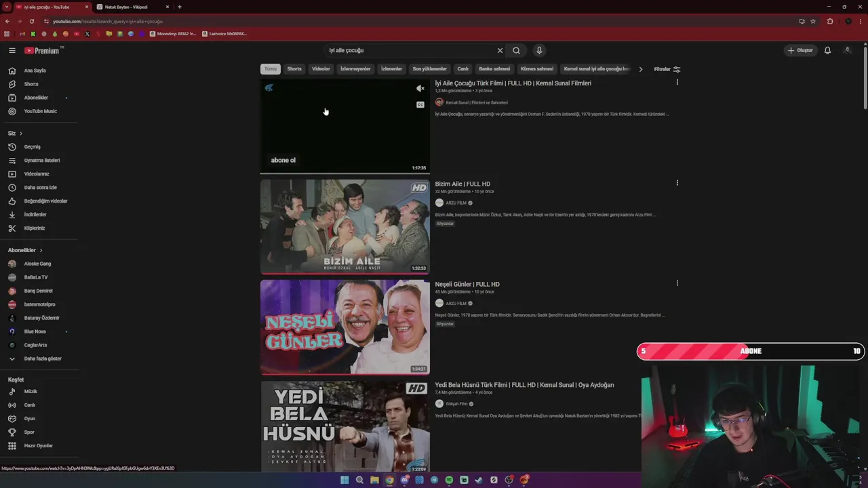
Task: Open ARZU FİLM channel under Bizim Aile
Action: point(456,203)
